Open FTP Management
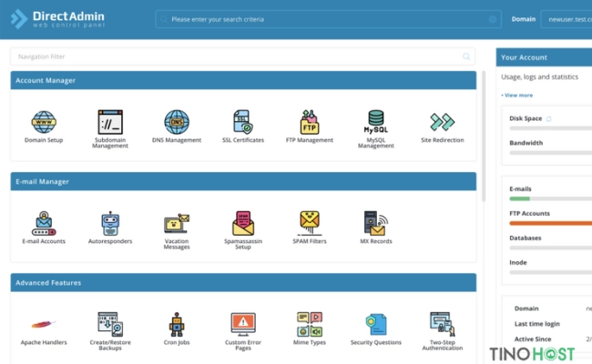The width and height of the screenshot is (592, 364). click(x=310, y=126)
